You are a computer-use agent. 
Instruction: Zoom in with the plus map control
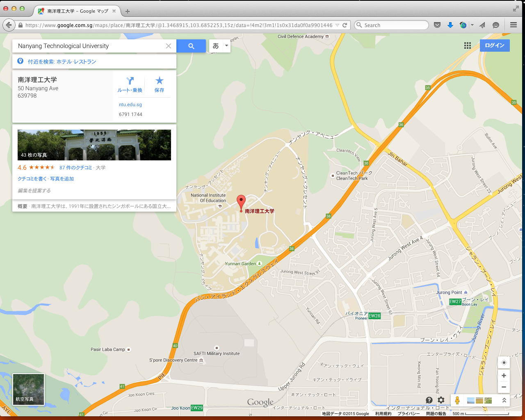pos(504,375)
